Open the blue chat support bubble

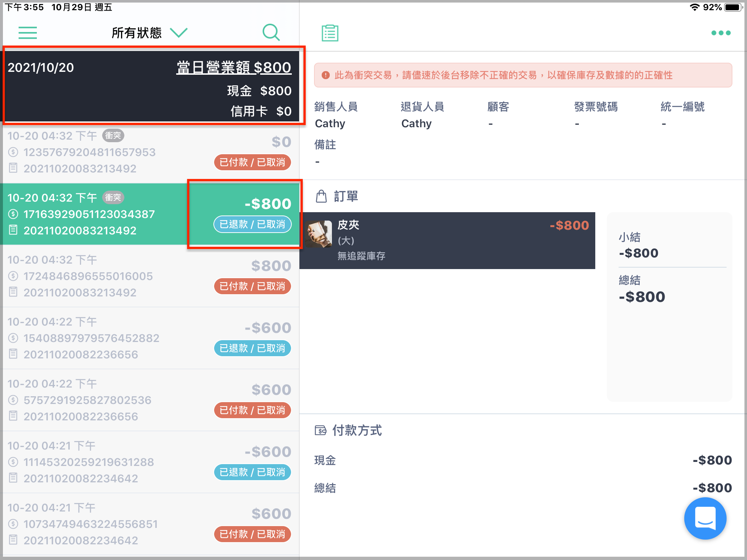click(x=705, y=518)
